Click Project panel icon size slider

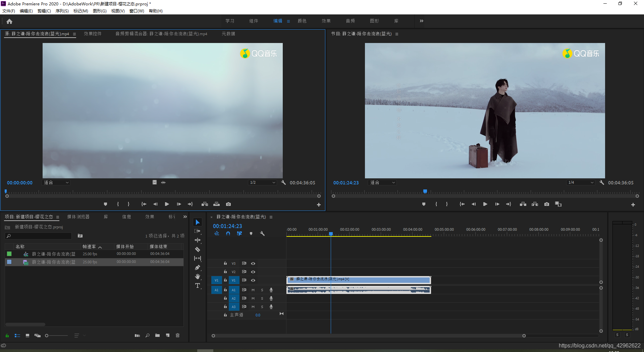(56, 335)
